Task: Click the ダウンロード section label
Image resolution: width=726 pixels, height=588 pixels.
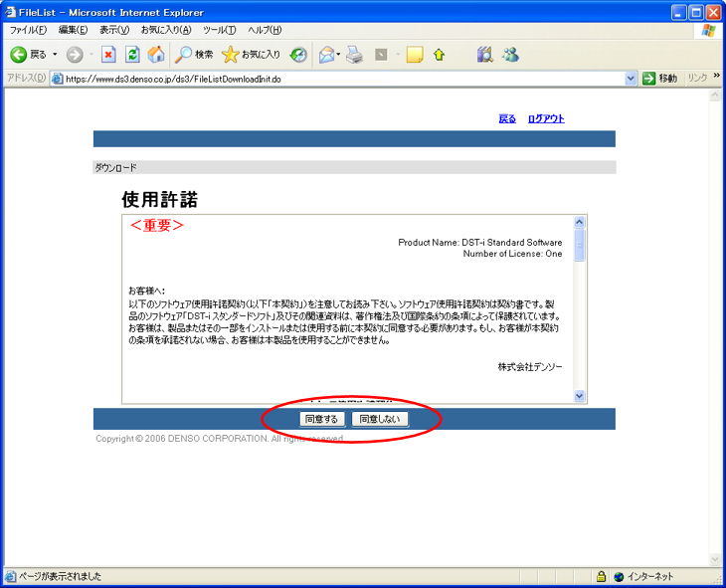Action: coord(115,168)
